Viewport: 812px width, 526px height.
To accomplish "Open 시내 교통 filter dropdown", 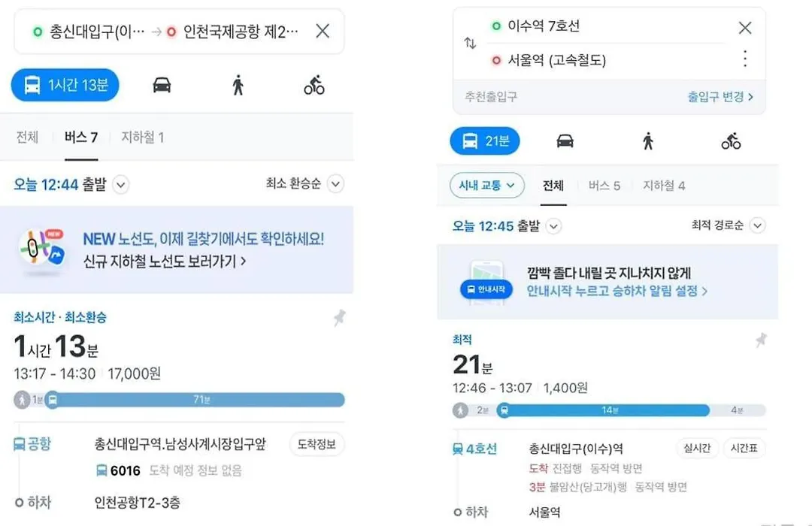I will point(486,186).
